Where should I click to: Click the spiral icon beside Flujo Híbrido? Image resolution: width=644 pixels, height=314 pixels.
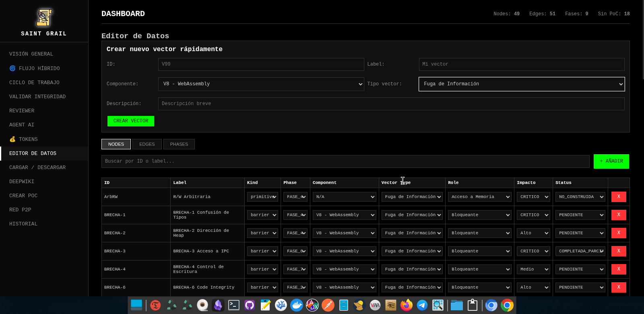pos(12,68)
